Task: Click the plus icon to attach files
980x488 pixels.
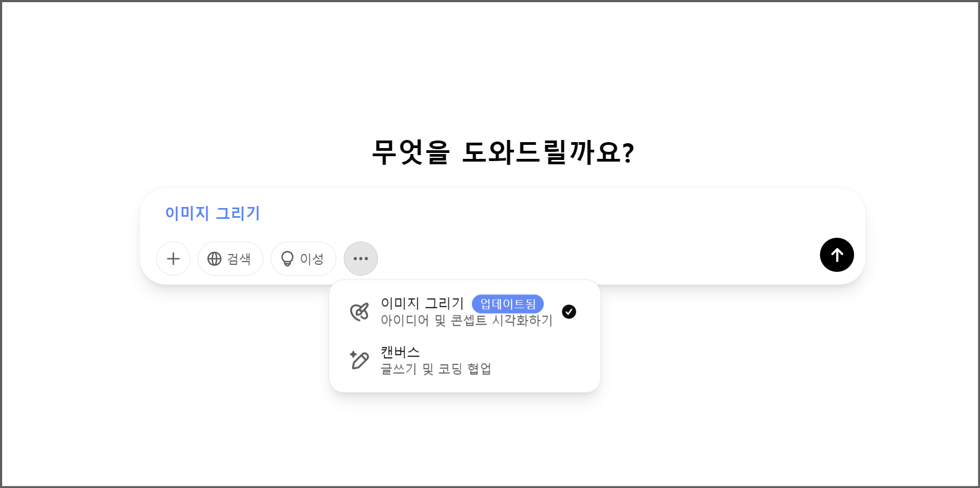Action: 173,258
